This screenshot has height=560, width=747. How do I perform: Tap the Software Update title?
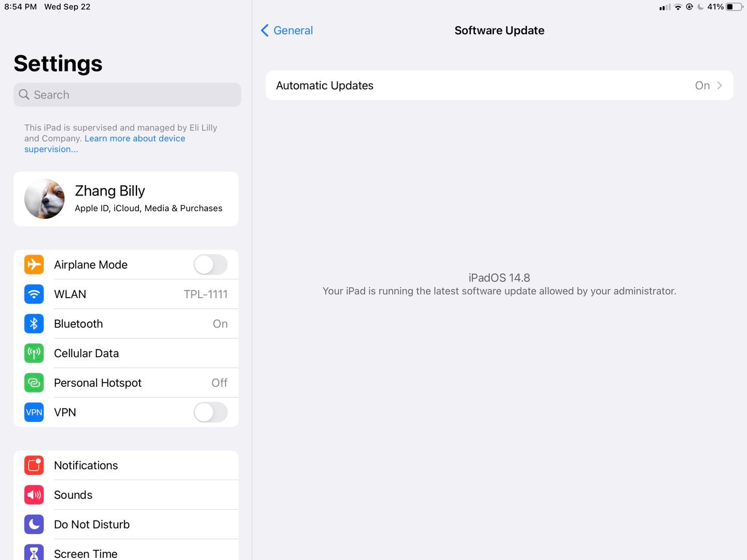pyautogui.click(x=500, y=31)
